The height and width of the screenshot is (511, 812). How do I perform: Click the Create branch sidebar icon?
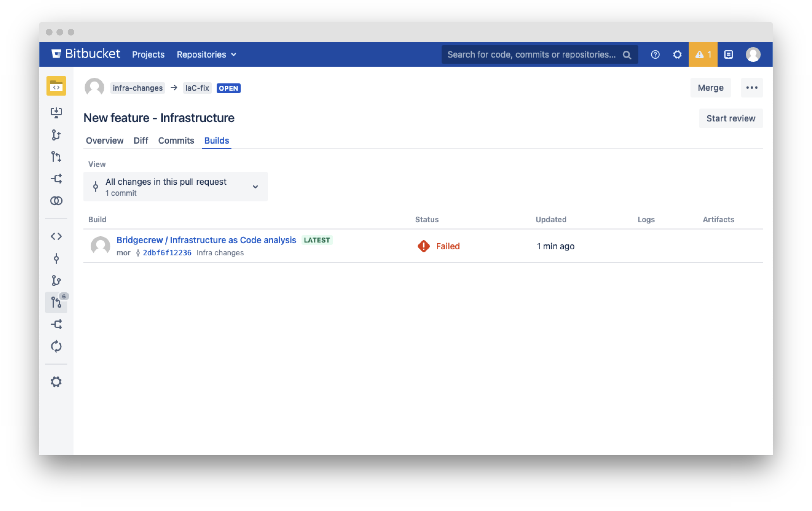56,135
